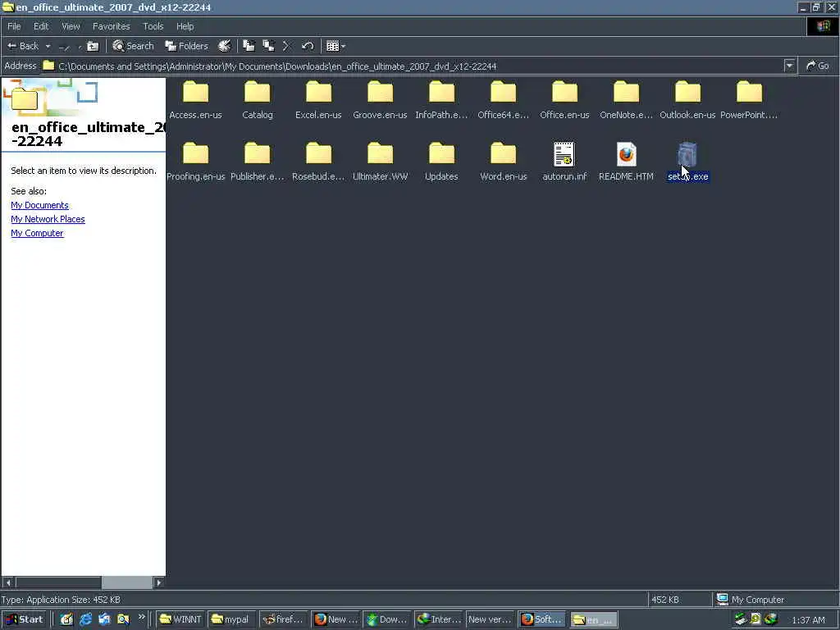The height and width of the screenshot is (630, 840).
Task: Select the Proofing.en-us folder
Action: [x=195, y=162]
